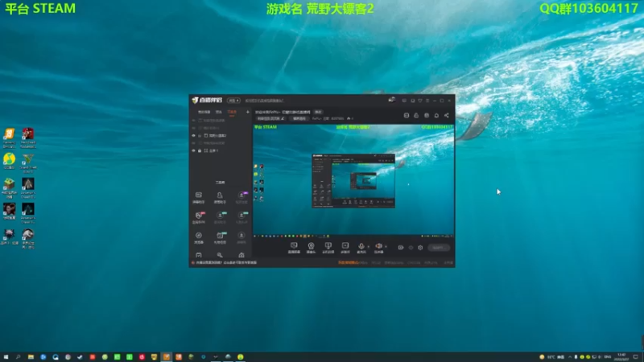Open the magnifier-shaped tool in toolbox
Viewport: 644px width, 362px height.
click(x=220, y=255)
